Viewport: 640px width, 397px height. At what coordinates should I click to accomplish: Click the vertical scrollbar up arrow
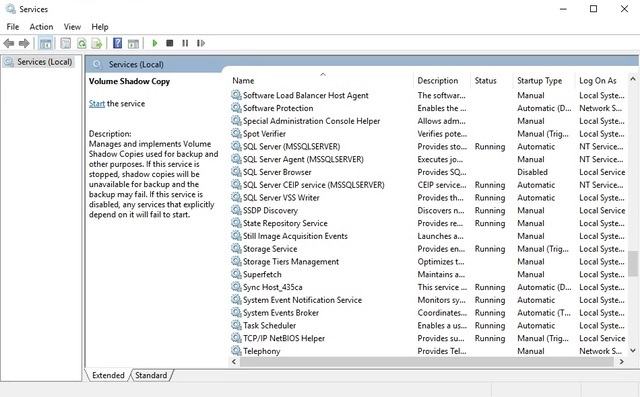tap(633, 79)
